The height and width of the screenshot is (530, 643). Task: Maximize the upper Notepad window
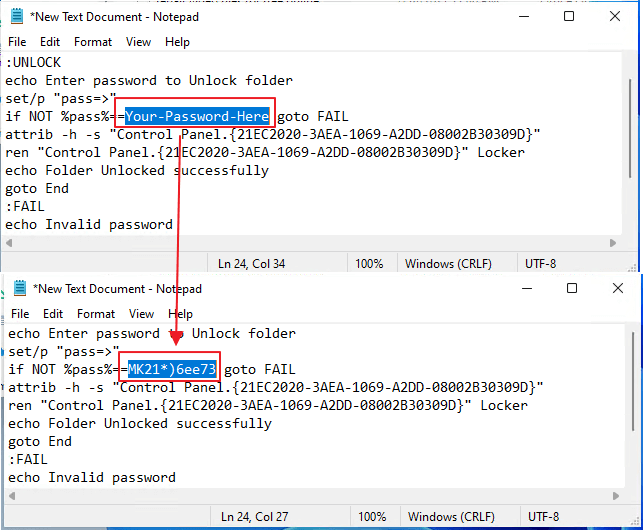point(568,17)
